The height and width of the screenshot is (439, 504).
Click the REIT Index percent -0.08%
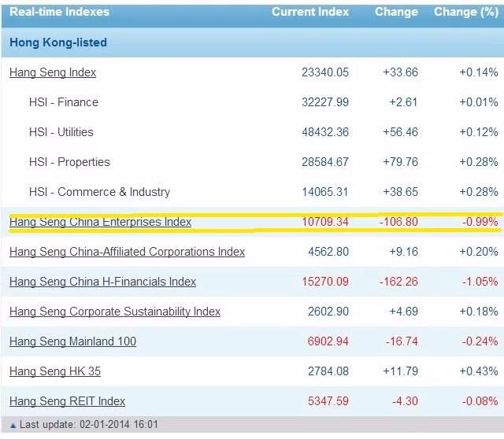coord(480,400)
